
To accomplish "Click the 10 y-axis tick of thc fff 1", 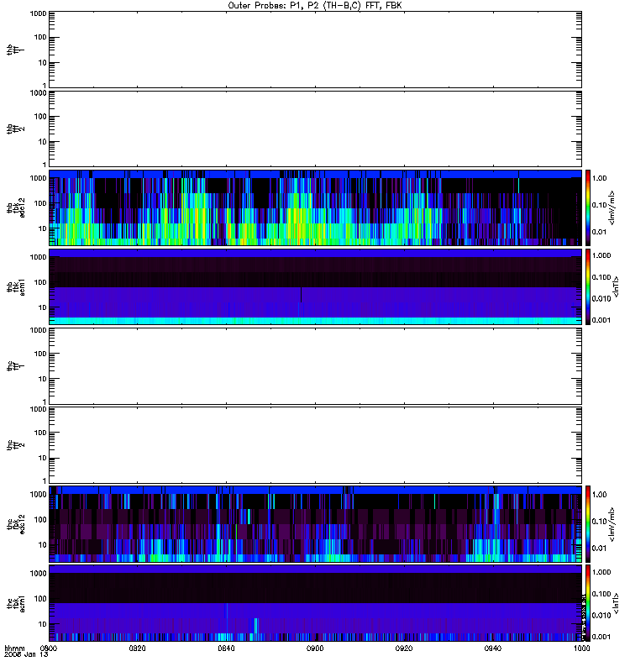I will pyautogui.click(x=43, y=379).
